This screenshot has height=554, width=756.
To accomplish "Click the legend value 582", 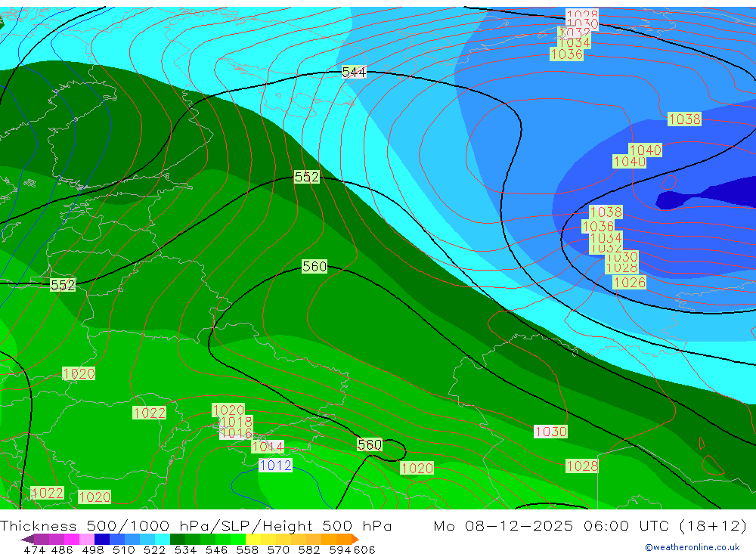I will [x=309, y=549].
